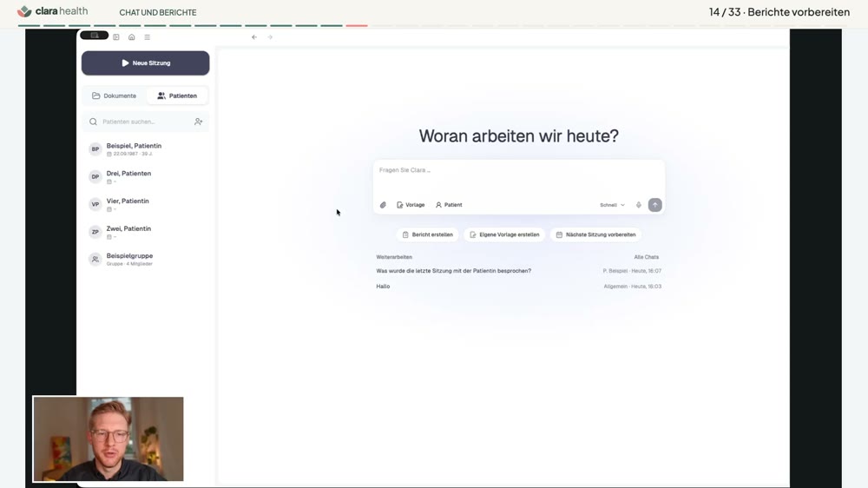868x488 pixels.
Task: Select patient Drei, Patienten
Action: point(146,176)
